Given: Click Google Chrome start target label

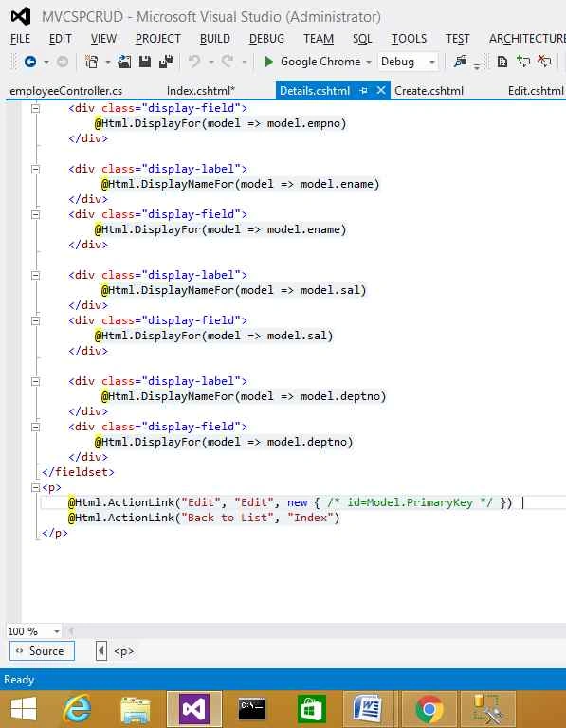Looking at the screenshot, I should [x=320, y=62].
